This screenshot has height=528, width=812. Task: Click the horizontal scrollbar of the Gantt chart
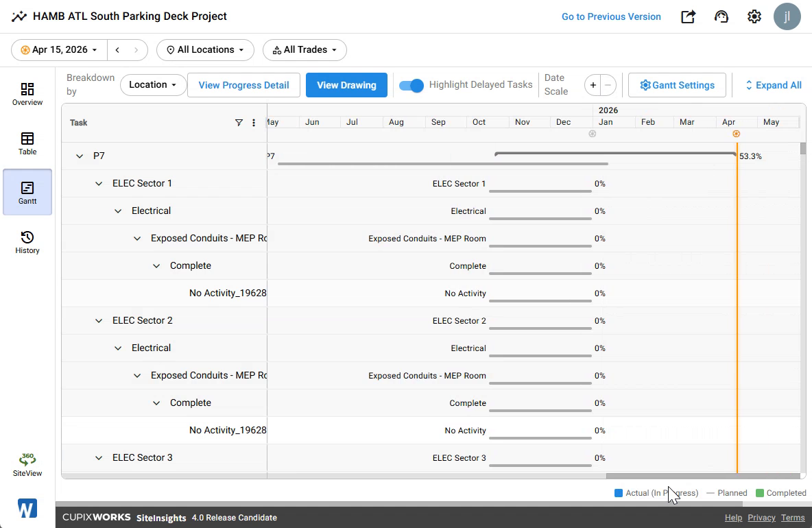(x=703, y=476)
